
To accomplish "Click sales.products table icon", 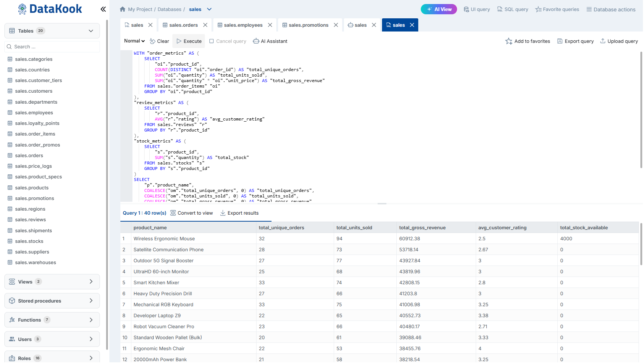I will point(10,188).
